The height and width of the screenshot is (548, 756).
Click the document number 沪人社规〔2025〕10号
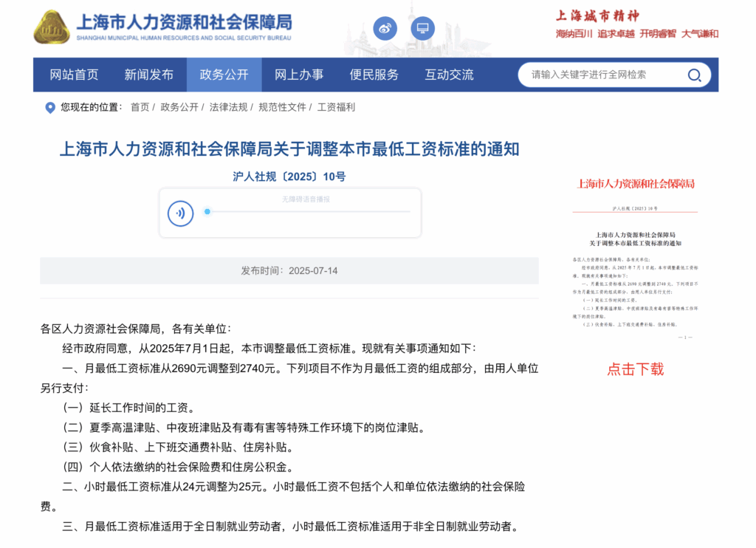point(289,177)
